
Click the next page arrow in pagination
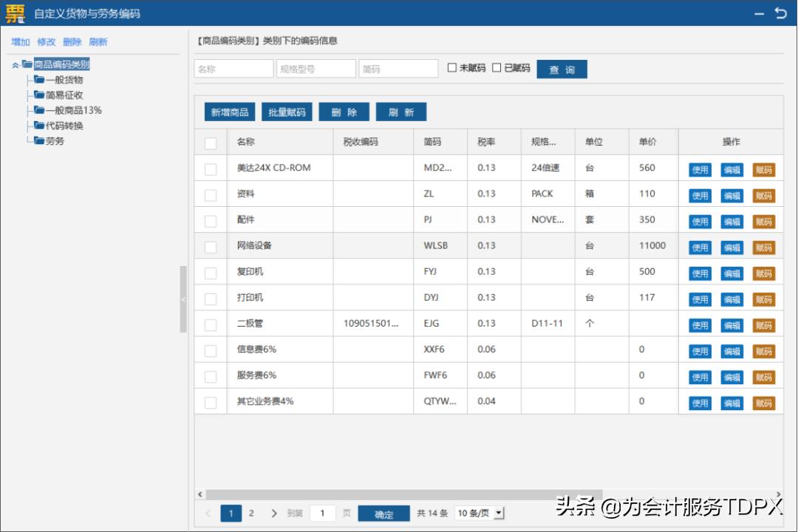pos(274,513)
